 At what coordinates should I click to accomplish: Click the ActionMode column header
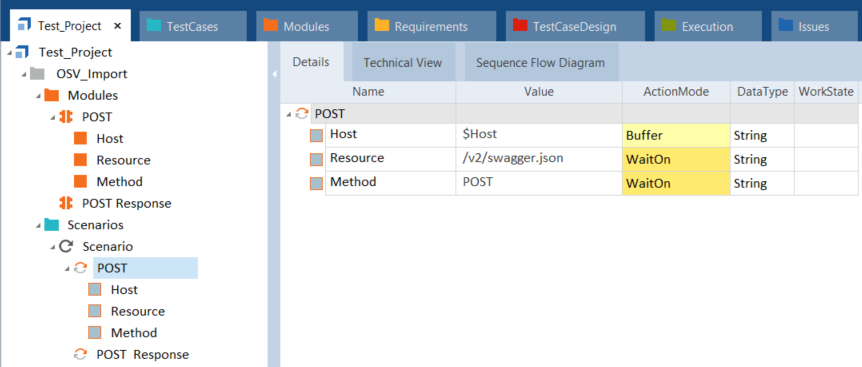[676, 92]
